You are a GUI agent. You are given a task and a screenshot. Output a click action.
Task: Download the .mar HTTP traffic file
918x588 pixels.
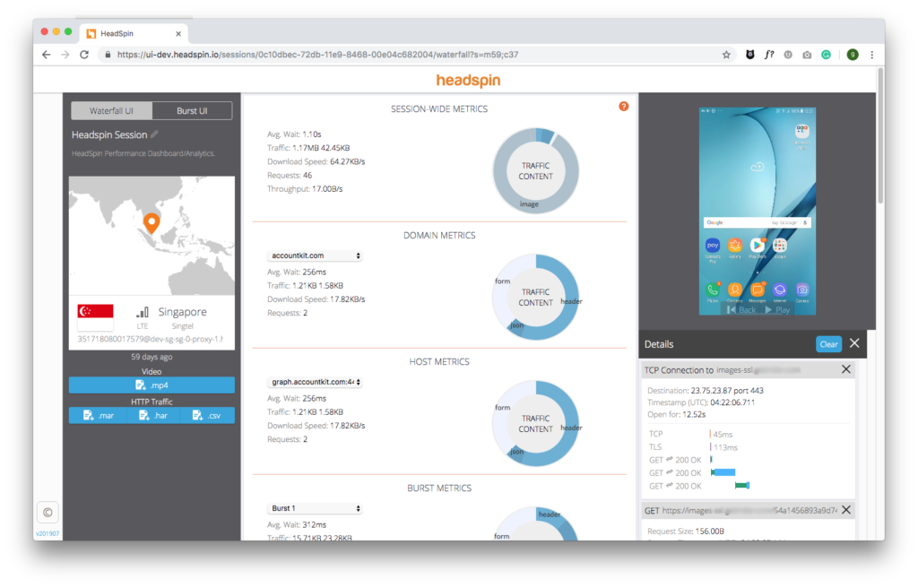(97, 415)
